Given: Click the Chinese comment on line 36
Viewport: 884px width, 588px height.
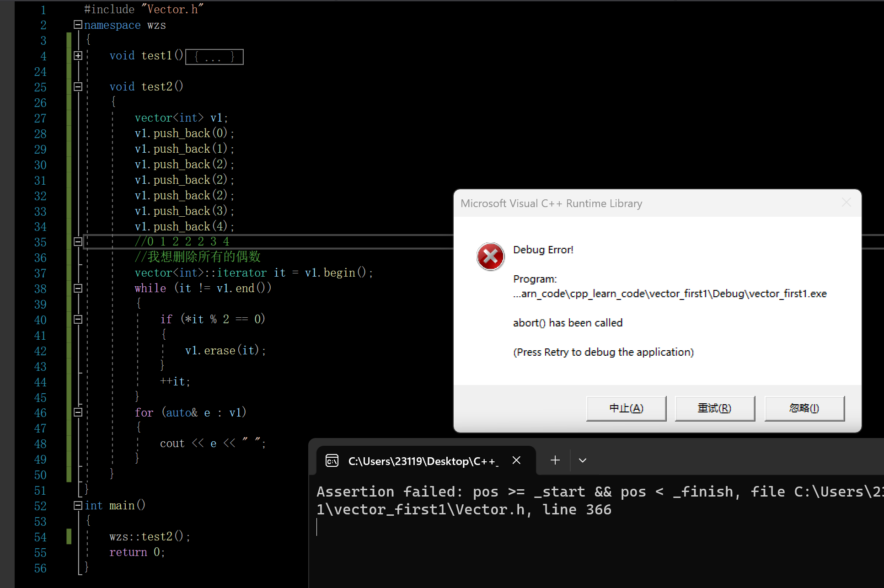Looking at the screenshot, I should [198, 257].
